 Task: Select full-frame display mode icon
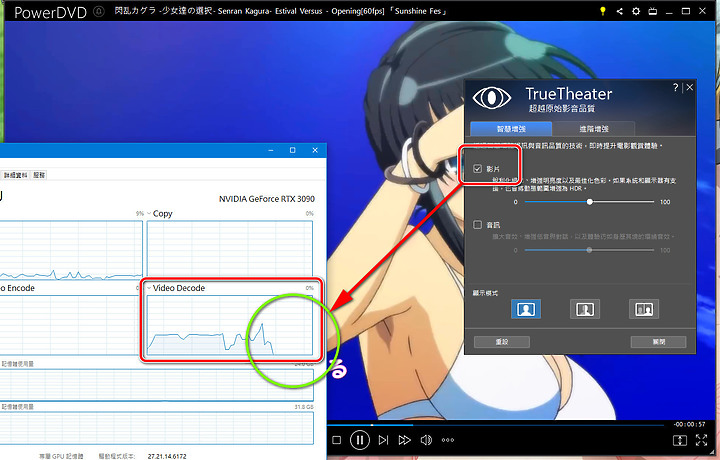[526, 309]
